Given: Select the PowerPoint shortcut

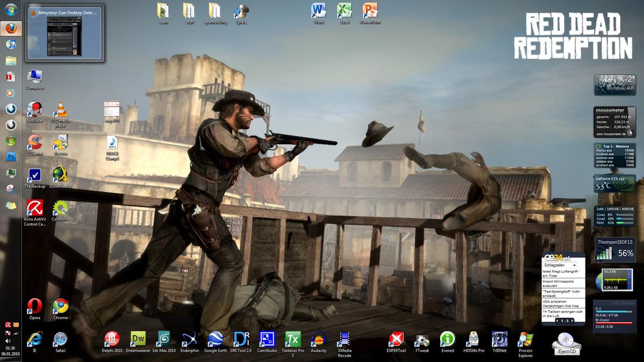Looking at the screenshot, I should pos(370,13).
